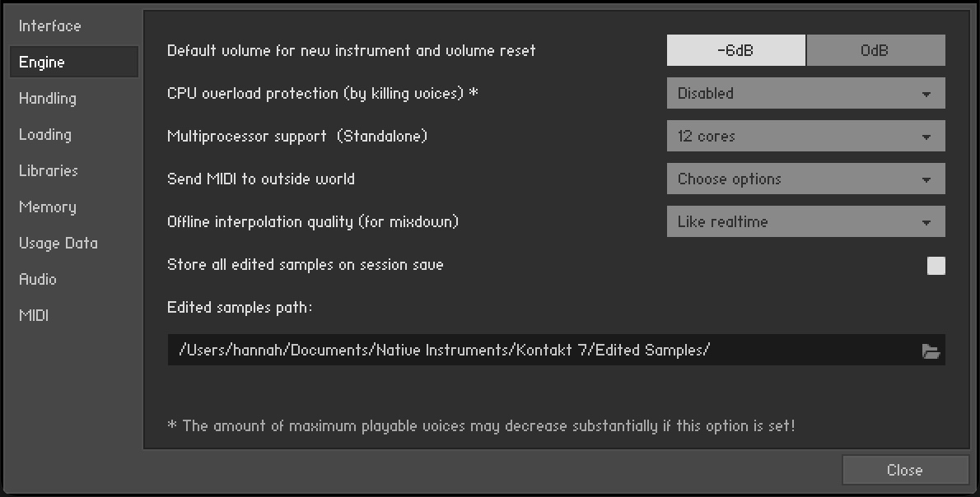Open CPU overload protection dropdown
The width and height of the screenshot is (980, 497).
tap(805, 94)
